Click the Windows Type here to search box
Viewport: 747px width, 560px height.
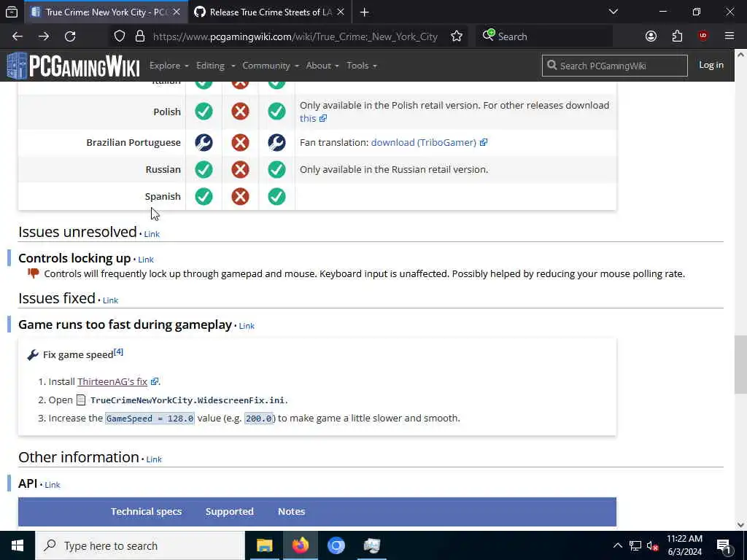point(140,545)
